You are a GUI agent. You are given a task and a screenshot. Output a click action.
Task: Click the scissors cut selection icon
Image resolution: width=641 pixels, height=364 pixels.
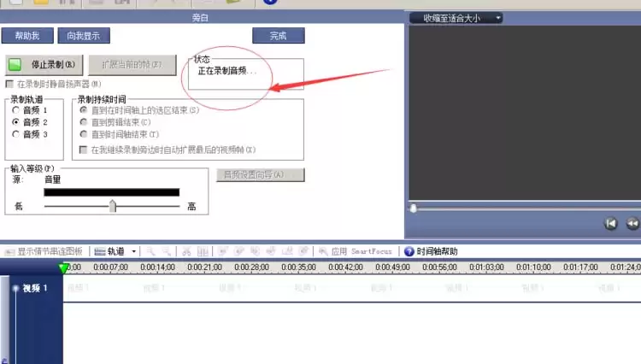click(x=186, y=251)
